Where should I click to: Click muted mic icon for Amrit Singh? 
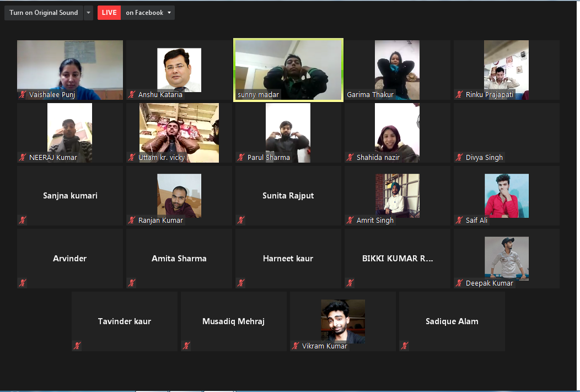350,220
